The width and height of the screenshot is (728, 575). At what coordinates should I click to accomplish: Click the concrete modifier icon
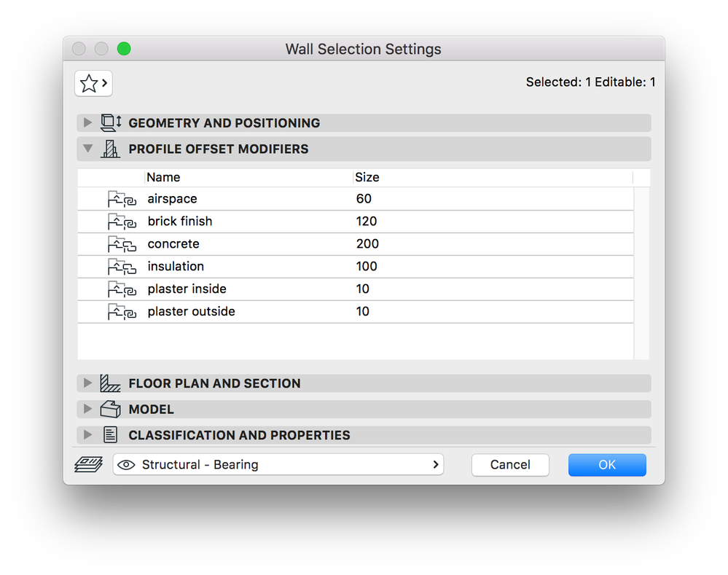pyautogui.click(x=122, y=244)
